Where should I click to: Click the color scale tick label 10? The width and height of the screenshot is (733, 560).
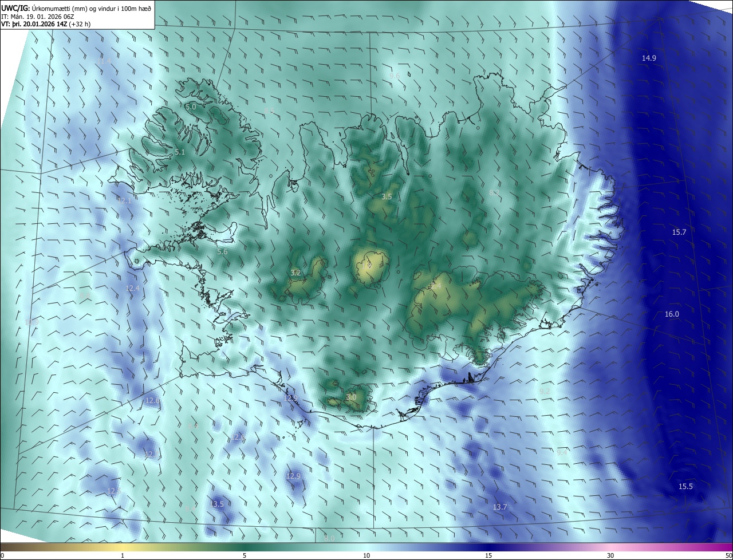366,555
